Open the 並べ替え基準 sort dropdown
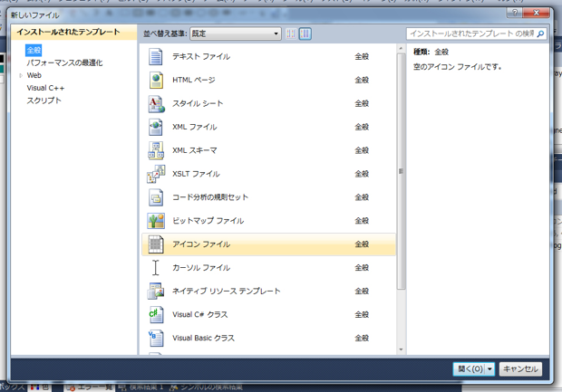 tap(235, 33)
